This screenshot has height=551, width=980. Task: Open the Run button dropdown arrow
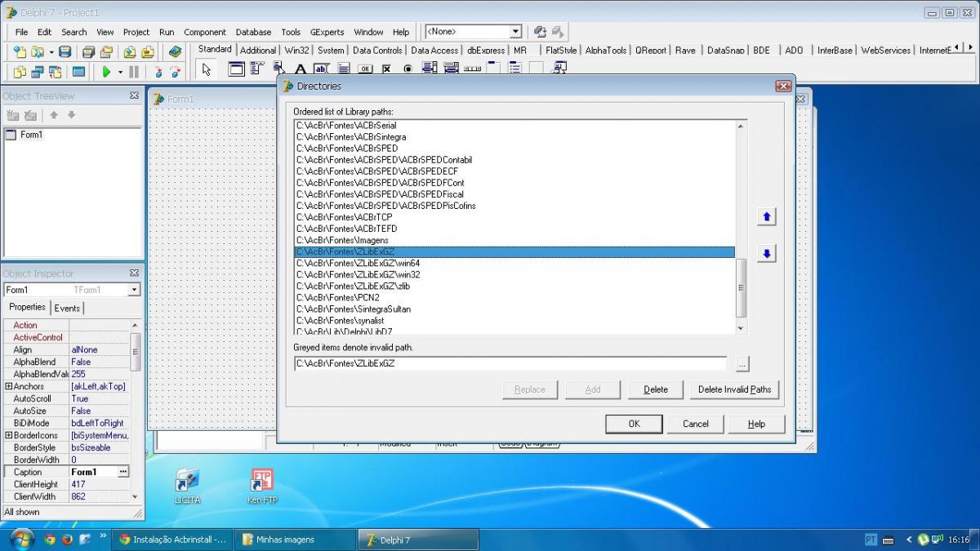120,72
